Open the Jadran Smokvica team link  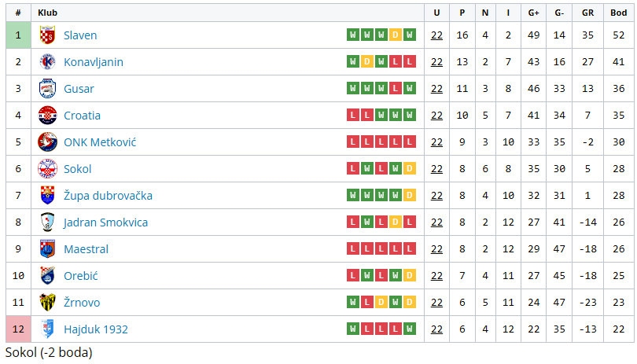pos(105,222)
